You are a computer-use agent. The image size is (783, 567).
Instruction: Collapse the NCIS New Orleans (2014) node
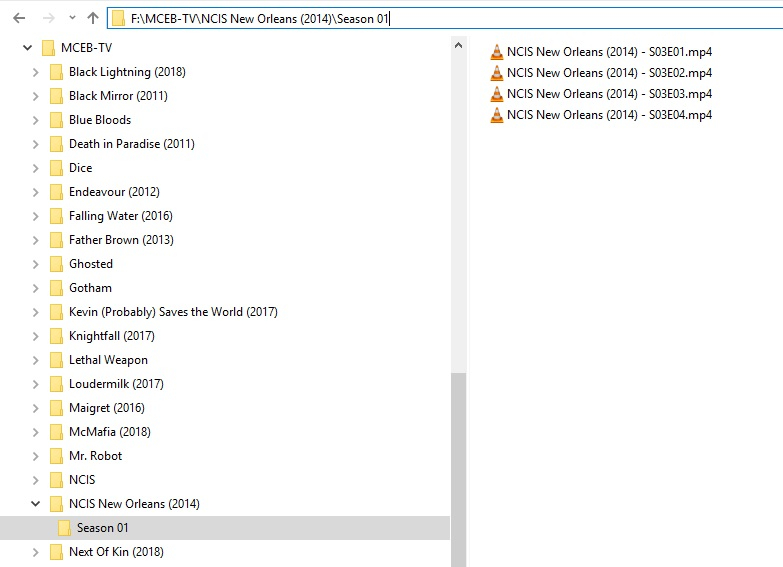(35, 504)
